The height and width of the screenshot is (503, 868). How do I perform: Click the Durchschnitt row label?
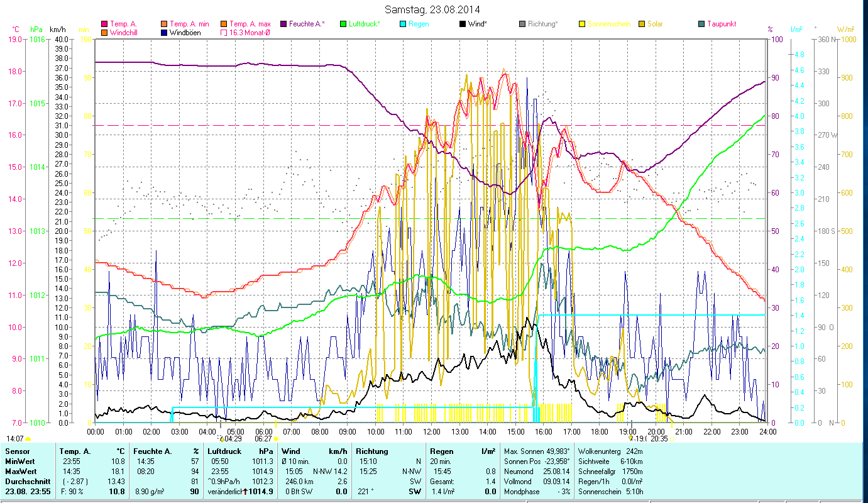point(26,482)
